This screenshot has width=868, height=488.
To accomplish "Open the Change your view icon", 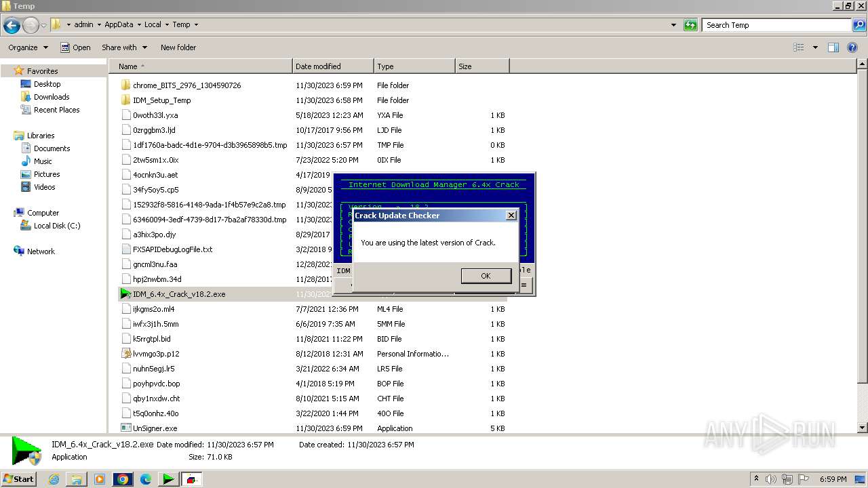I will coord(799,47).
